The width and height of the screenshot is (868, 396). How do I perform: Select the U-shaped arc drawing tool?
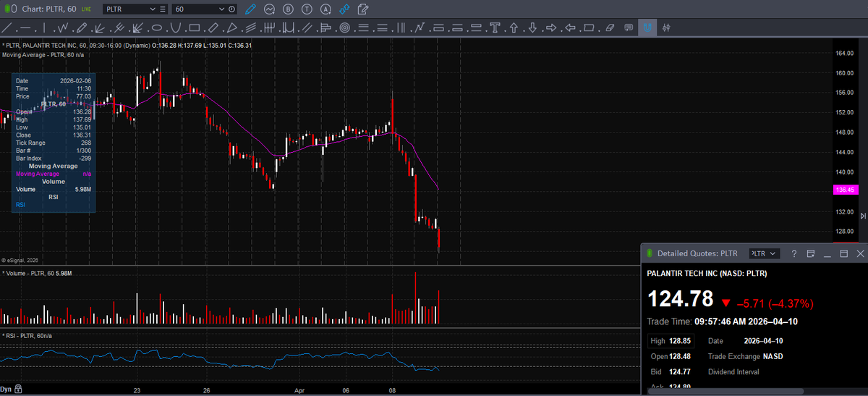175,28
